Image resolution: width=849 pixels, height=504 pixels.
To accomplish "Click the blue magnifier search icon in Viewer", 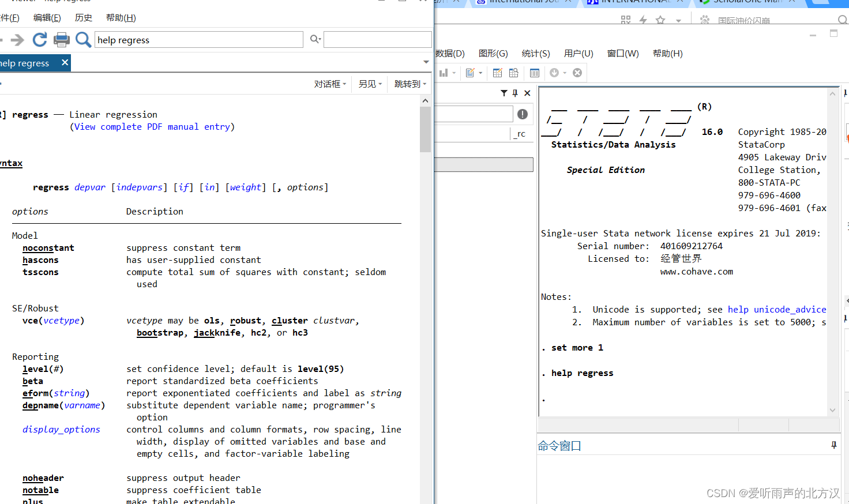I will click(x=83, y=40).
